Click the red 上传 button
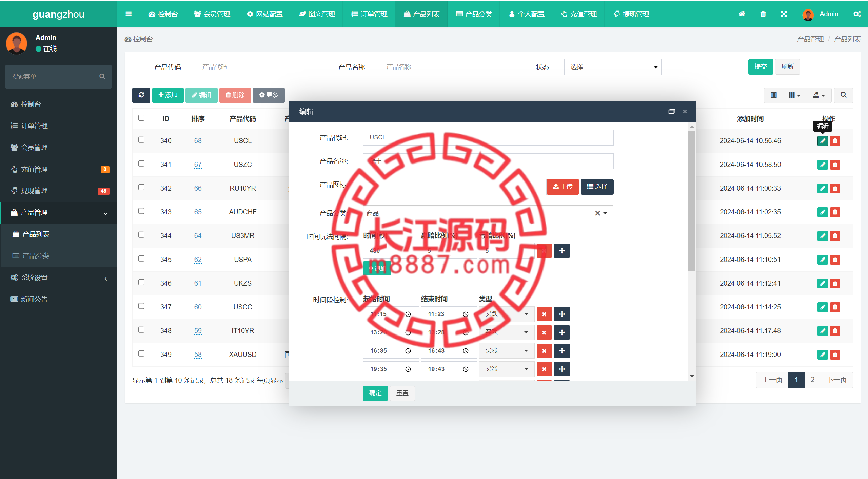This screenshot has height=479, width=868. click(x=563, y=187)
